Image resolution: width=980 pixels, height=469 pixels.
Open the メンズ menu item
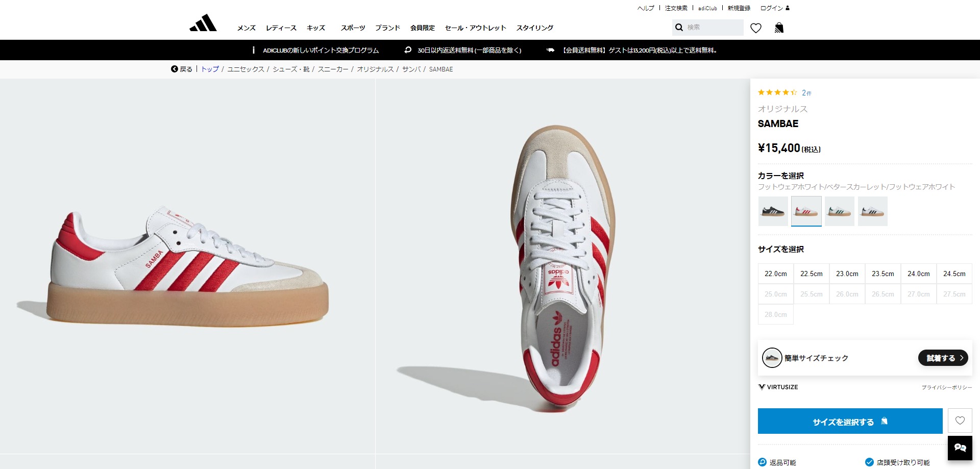click(246, 28)
